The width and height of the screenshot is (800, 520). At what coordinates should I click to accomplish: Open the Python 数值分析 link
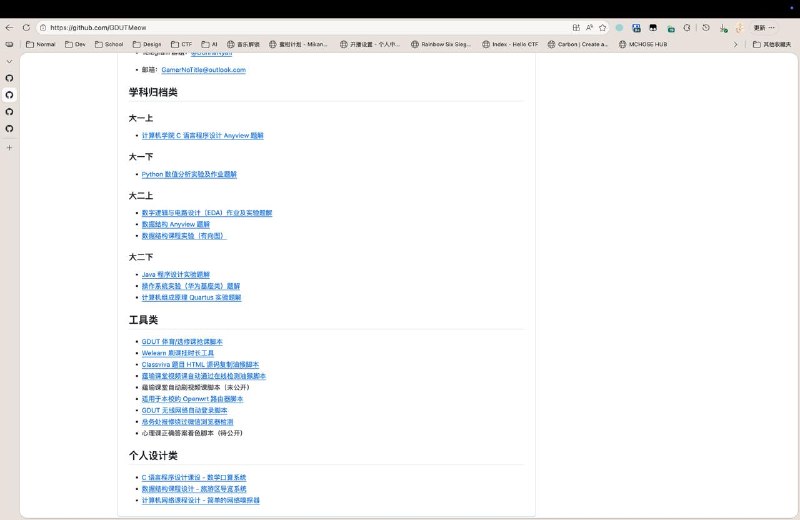click(x=189, y=175)
